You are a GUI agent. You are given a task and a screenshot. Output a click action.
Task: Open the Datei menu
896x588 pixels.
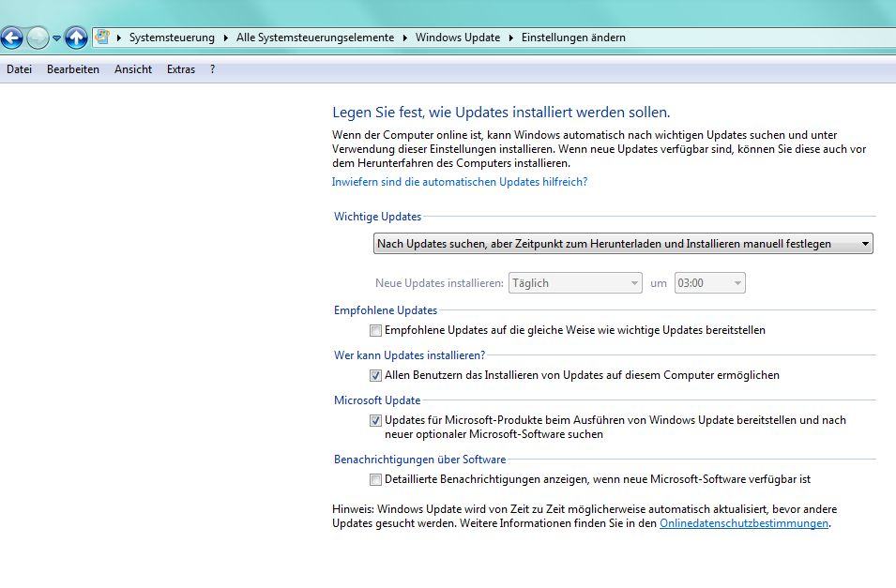tap(20, 69)
